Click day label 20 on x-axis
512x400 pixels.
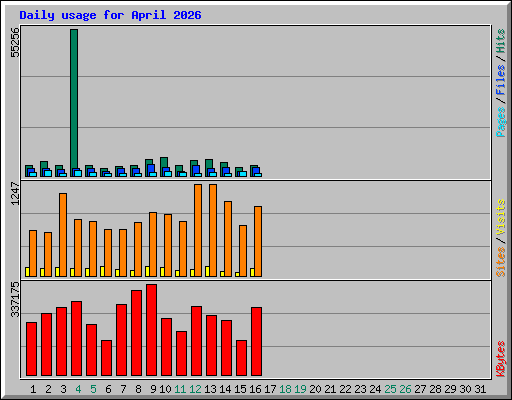click(x=315, y=389)
